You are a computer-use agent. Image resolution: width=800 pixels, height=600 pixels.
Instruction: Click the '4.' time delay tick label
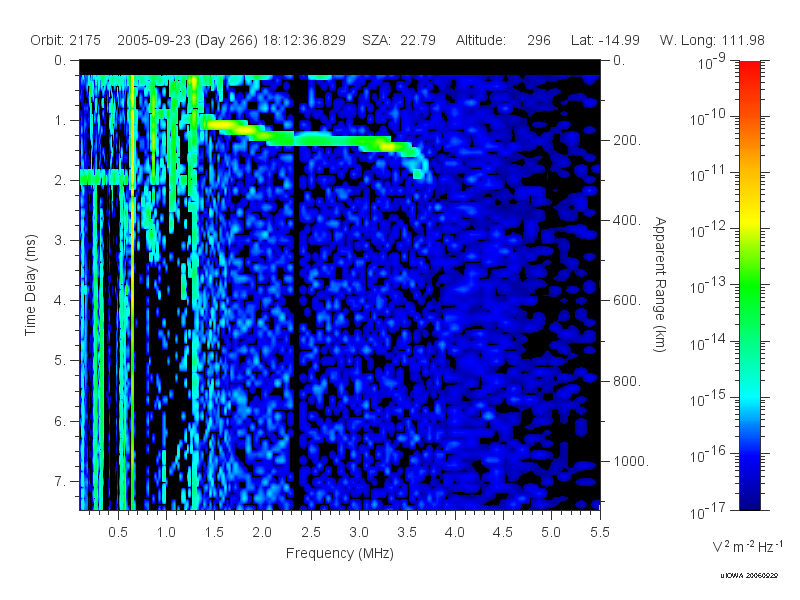coord(60,301)
